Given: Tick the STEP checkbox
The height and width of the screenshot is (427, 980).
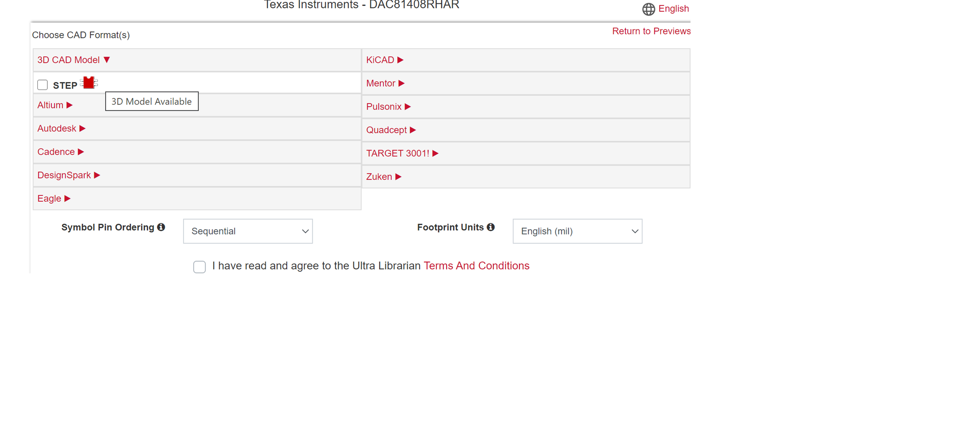Looking at the screenshot, I should point(43,85).
